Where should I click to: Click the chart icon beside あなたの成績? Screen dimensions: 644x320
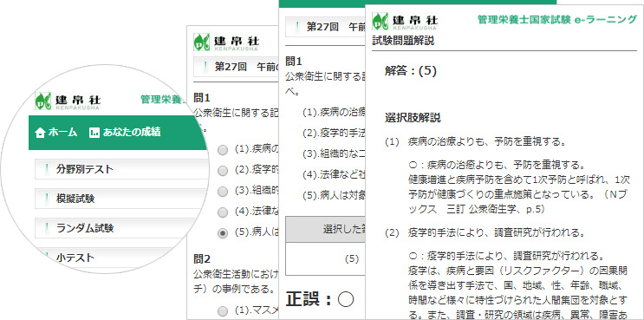pyautogui.click(x=94, y=133)
